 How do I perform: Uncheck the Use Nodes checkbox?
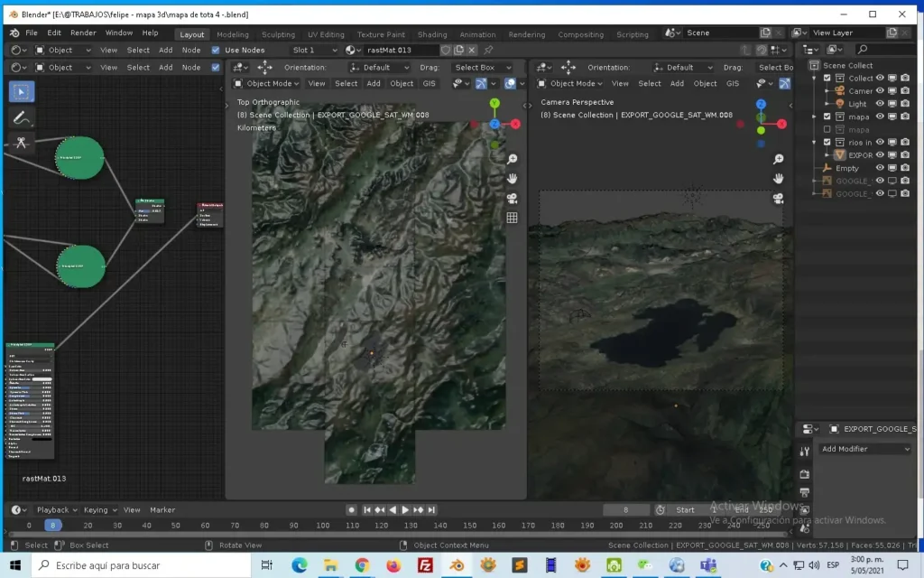[216, 50]
